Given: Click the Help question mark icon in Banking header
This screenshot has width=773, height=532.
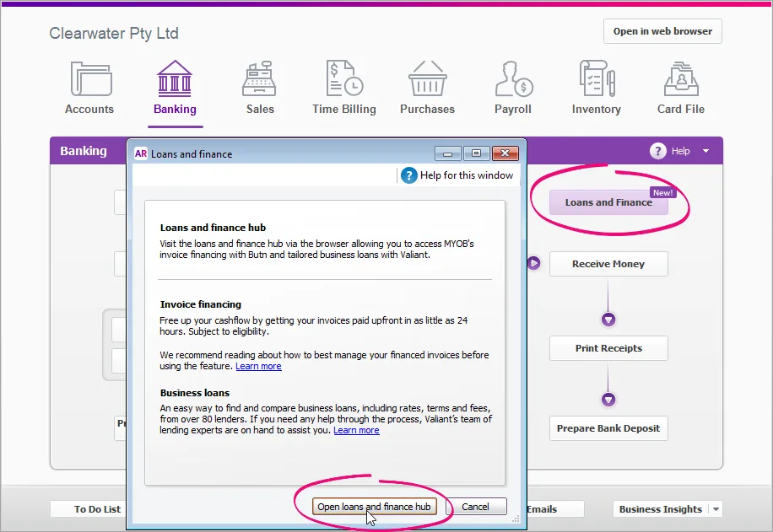Looking at the screenshot, I should coord(657,151).
